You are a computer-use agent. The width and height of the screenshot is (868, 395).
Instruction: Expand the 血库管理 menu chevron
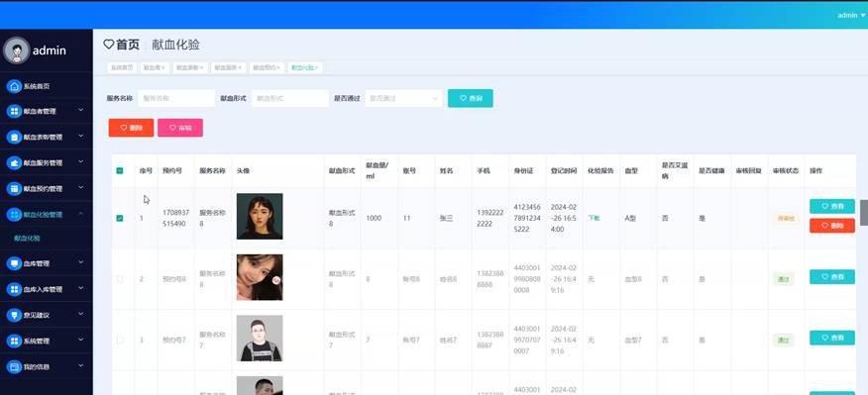point(81,262)
